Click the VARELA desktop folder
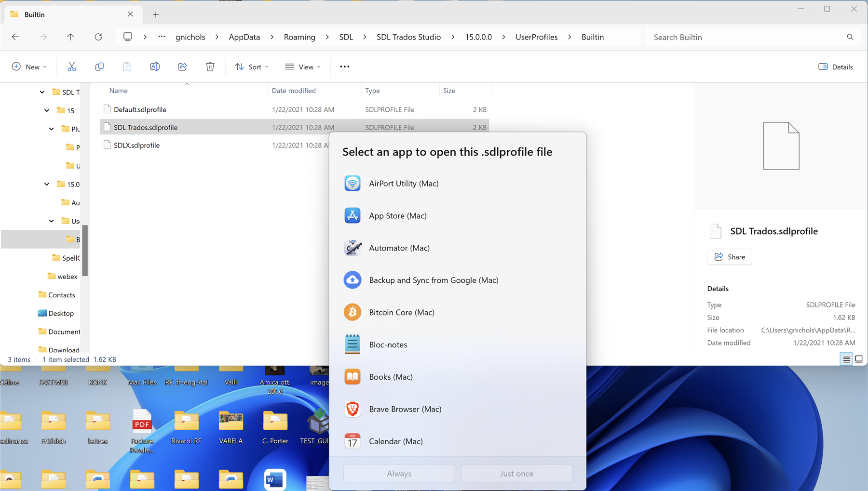This screenshot has height=491, width=868. [231, 428]
